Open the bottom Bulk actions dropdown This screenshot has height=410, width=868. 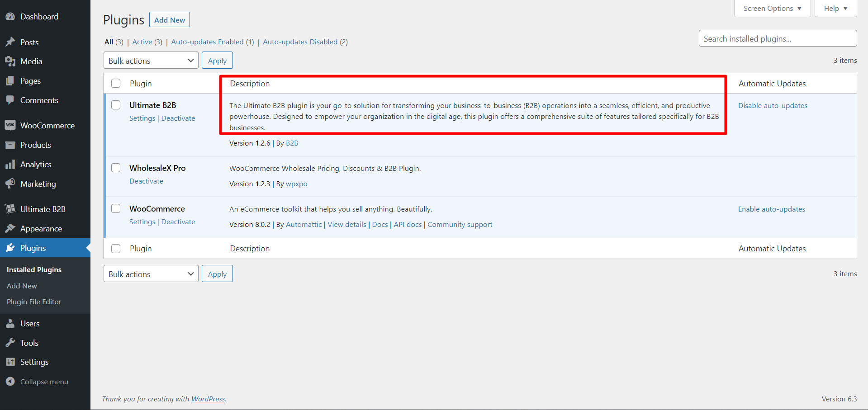[151, 274]
